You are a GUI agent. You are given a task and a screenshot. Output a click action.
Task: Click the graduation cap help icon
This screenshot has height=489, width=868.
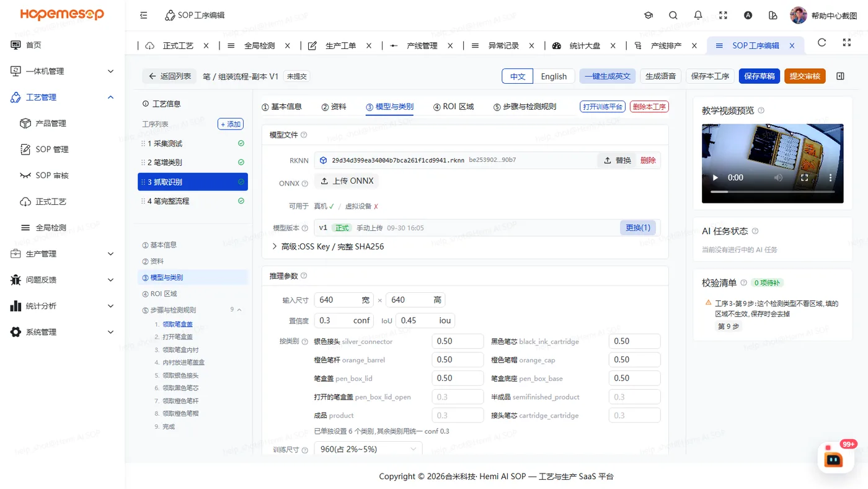tap(649, 15)
